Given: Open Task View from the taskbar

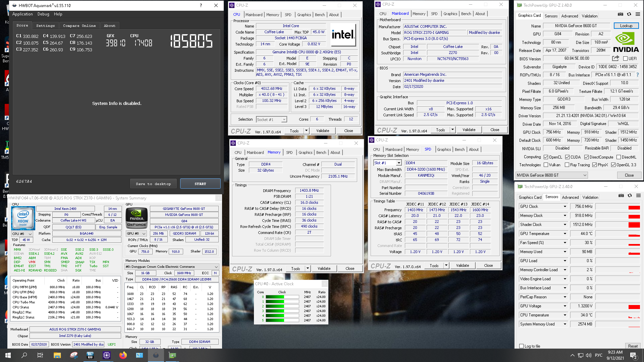Looking at the screenshot, I should [40, 355].
